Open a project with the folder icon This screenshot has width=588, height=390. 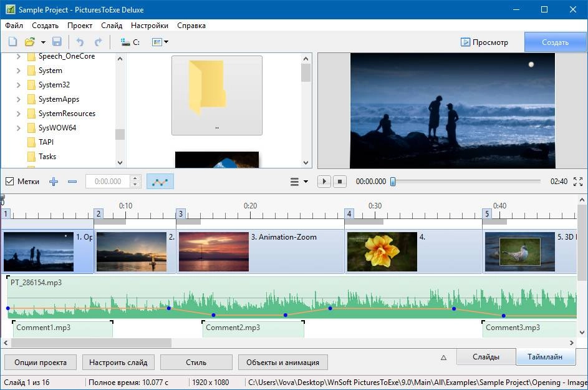[30, 42]
